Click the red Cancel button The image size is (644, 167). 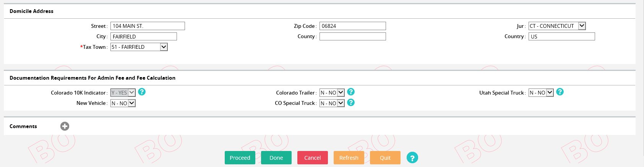[x=312, y=158]
